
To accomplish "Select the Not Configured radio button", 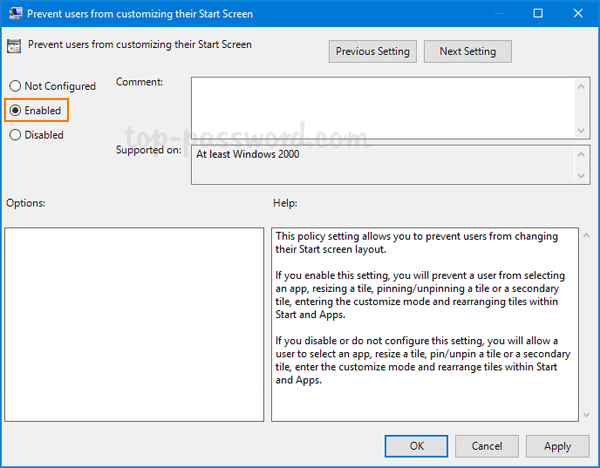I will click(16, 87).
